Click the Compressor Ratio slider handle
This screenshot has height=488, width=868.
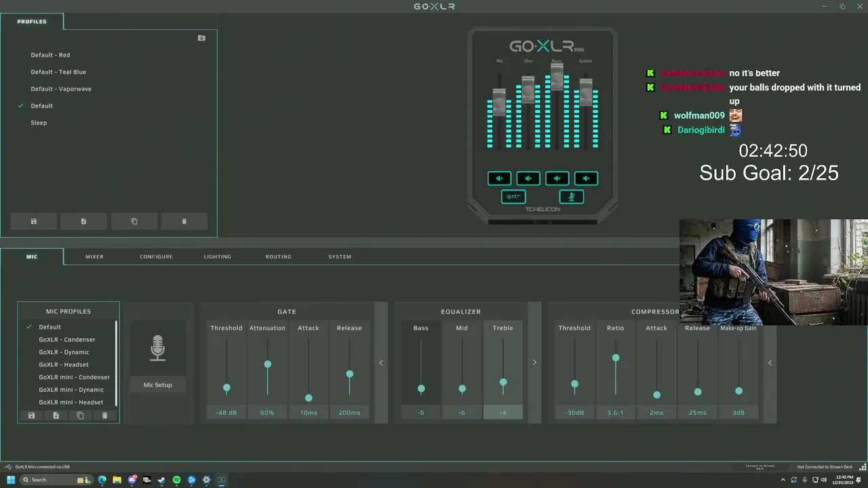coord(616,358)
